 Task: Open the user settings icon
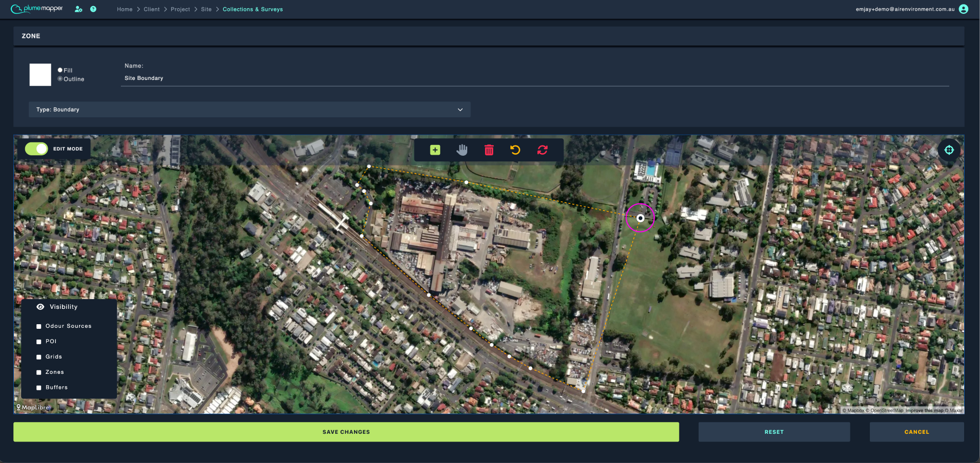pyautogui.click(x=78, y=9)
